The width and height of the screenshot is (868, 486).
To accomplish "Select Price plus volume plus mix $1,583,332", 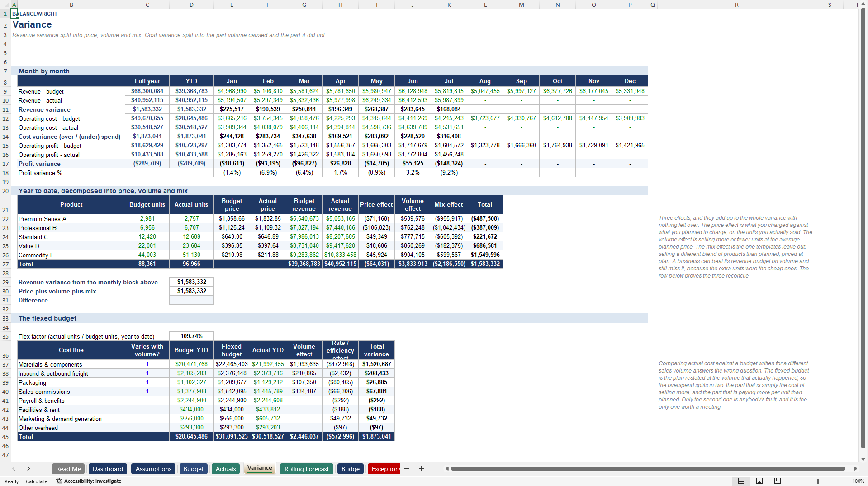I will point(191,291).
